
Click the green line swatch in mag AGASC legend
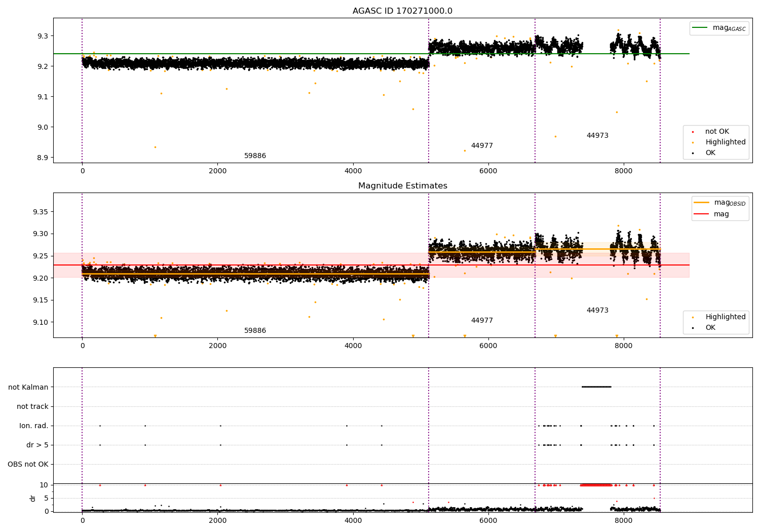(700, 28)
